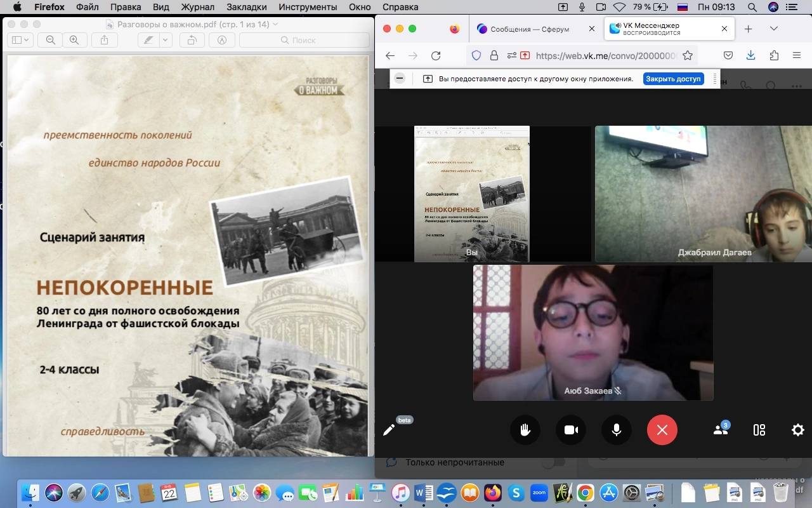Click the Preview 'Поиск' search field
This screenshot has width=812, height=508.
304,40
